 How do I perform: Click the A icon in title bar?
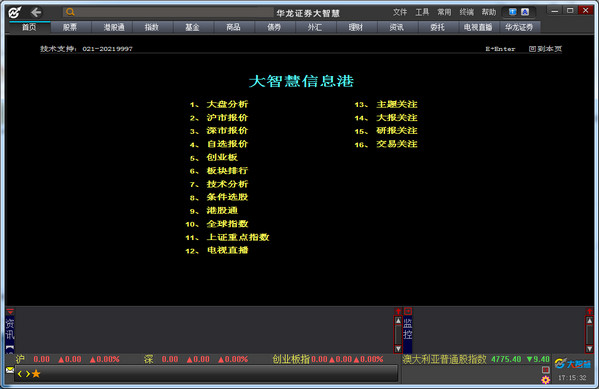coord(525,12)
